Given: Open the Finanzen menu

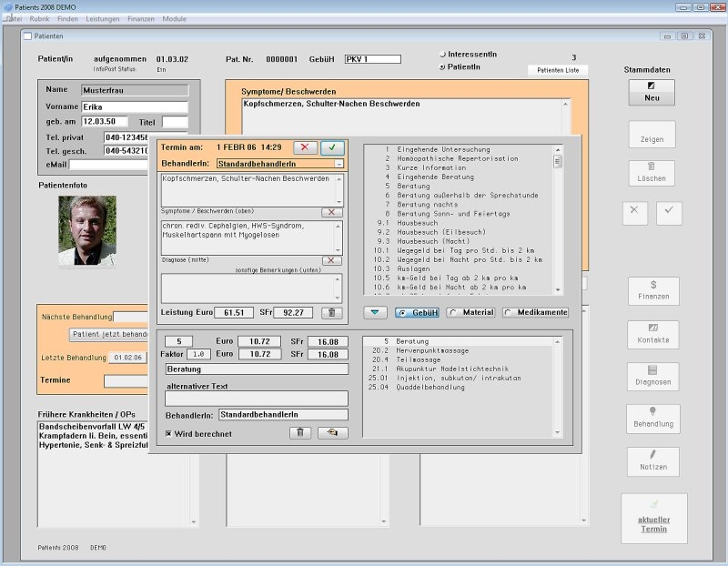Looking at the screenshot, I should click(x=140, y=18).
